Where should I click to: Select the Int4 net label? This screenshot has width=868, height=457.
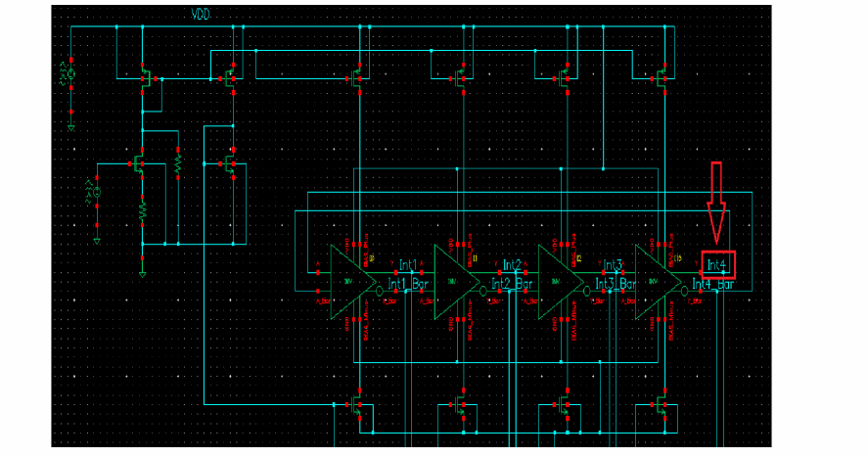(x=717, y=265)
